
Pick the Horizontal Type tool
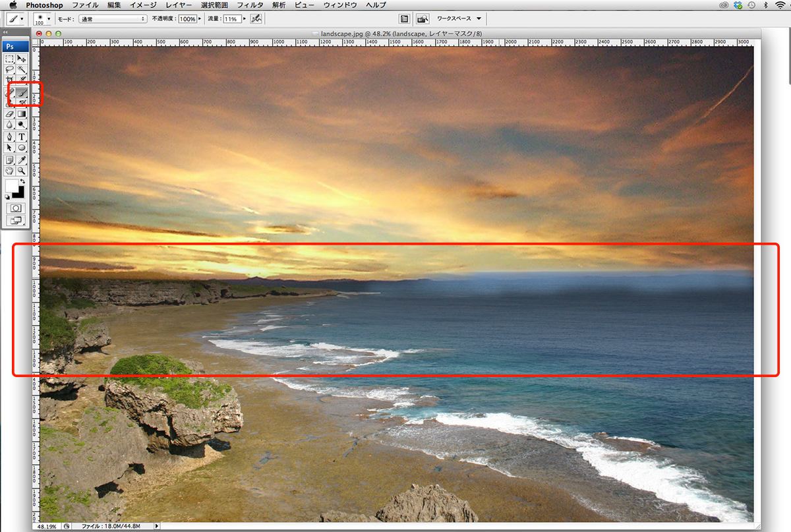22,136
